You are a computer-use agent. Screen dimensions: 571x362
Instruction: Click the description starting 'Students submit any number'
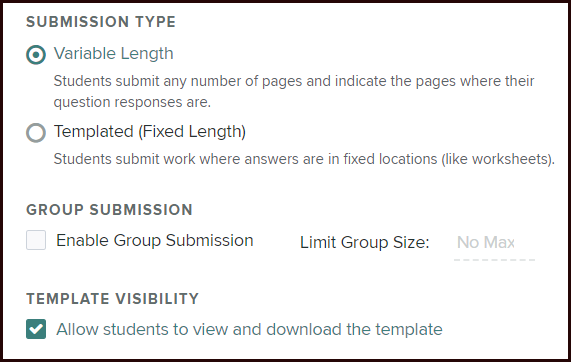(294, 81)
